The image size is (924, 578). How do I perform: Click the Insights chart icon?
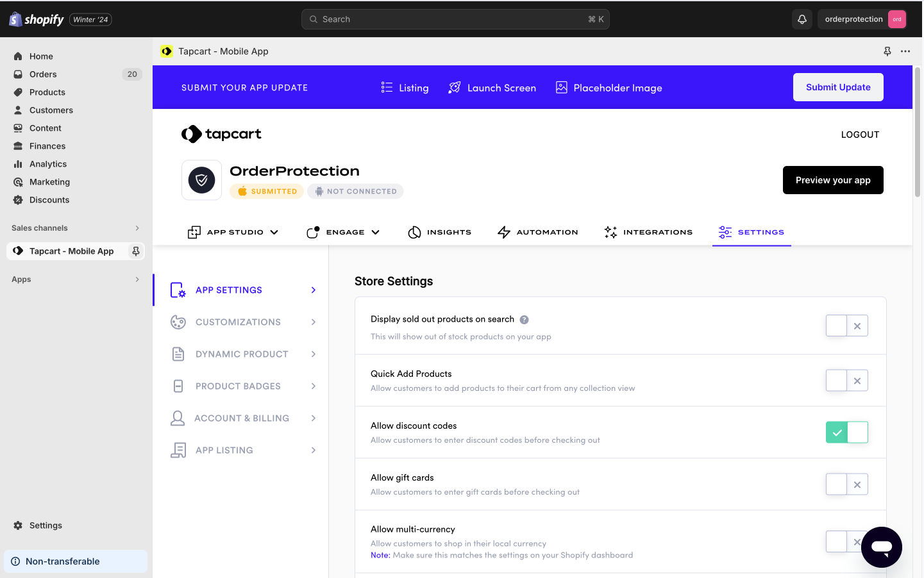pyautogui.click(x=415, y=232)
